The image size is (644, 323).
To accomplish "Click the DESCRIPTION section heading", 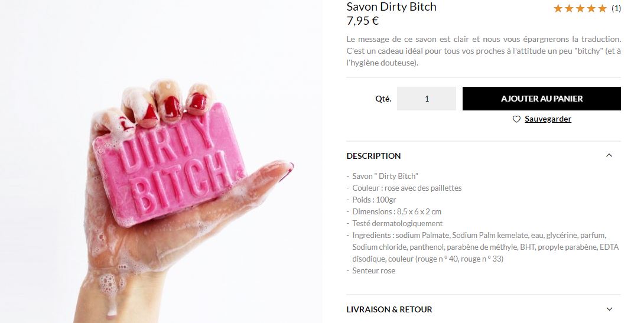I will click(x=374, y=156).
